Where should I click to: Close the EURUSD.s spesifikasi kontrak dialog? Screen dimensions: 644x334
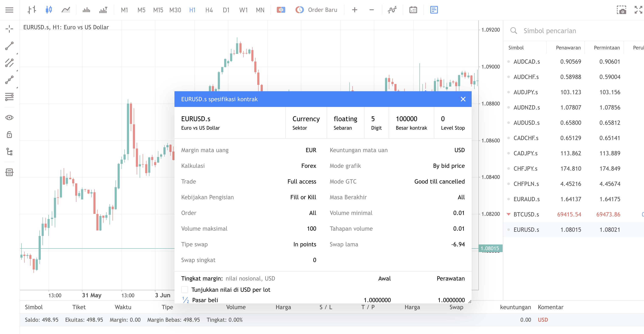[463, 99]
